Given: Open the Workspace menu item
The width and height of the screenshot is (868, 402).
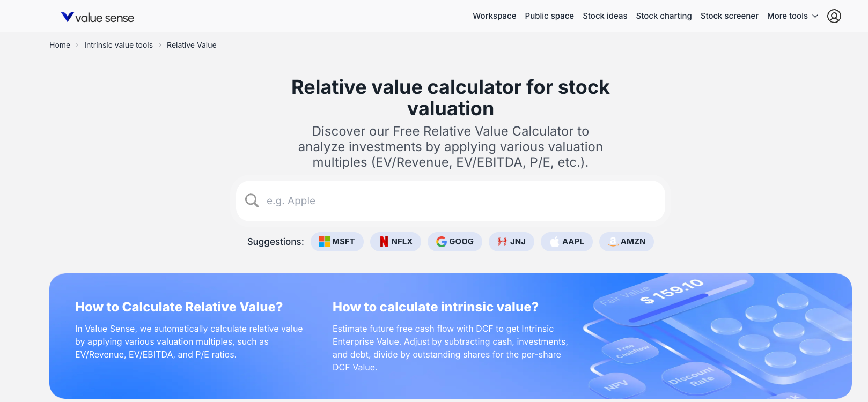Looking at the screenshot, I should (494, 16).
